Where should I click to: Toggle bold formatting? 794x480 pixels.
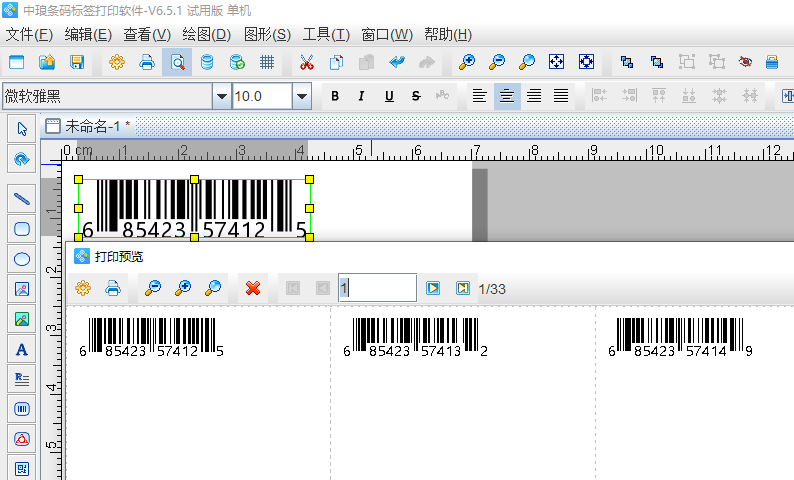[x=335, y=97]
